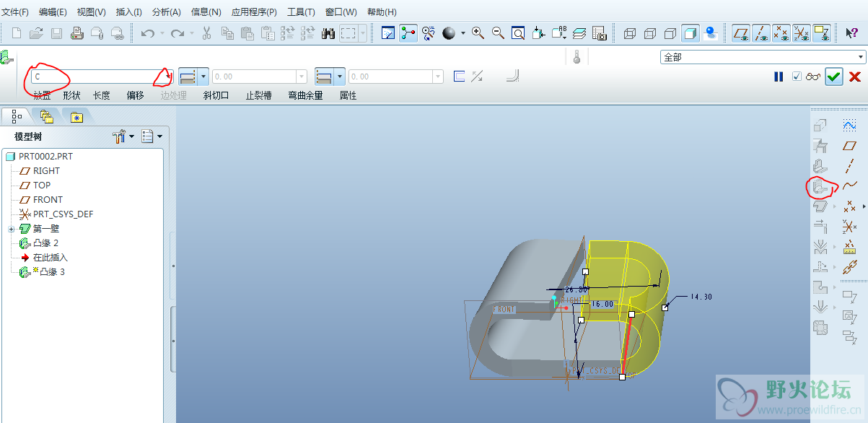The image size is (868, 423).
Task: Click the Zoom out magnifier icon
Action: pos(498,32)
